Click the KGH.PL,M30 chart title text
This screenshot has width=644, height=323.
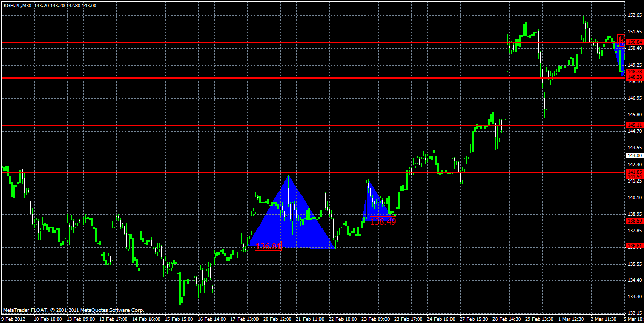click(17, 5)
